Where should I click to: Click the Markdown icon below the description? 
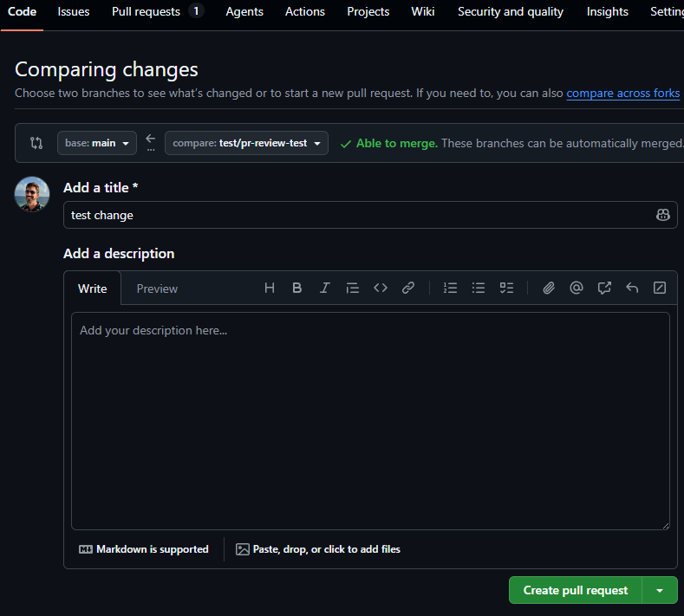(x=86, y=549)
